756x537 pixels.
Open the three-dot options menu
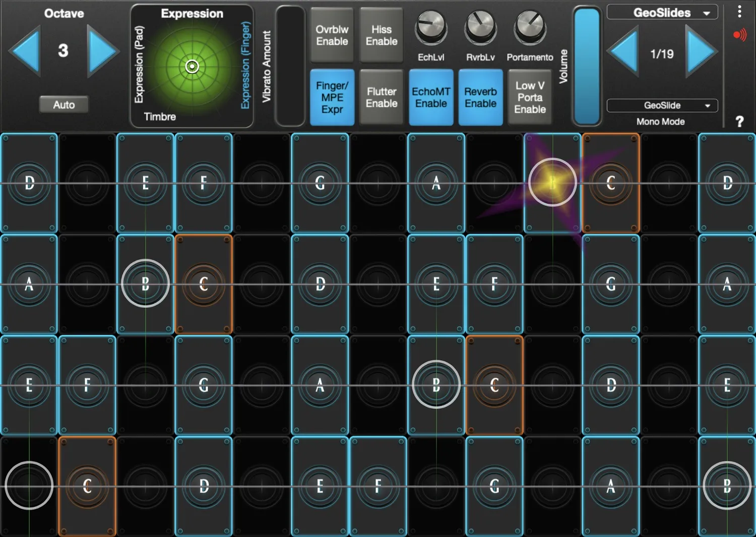click(x=739, y=12)
